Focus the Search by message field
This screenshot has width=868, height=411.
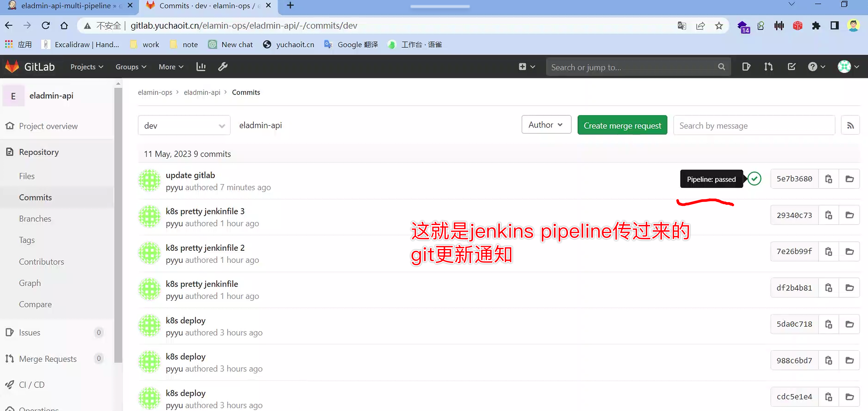pos(754,126)
